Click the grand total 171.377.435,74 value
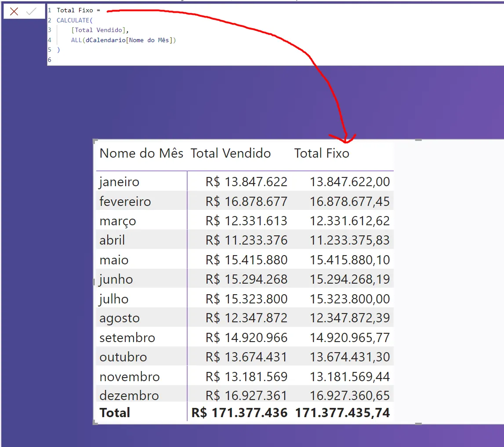This screenshot has width=504, height=447. tap(342, 413)
